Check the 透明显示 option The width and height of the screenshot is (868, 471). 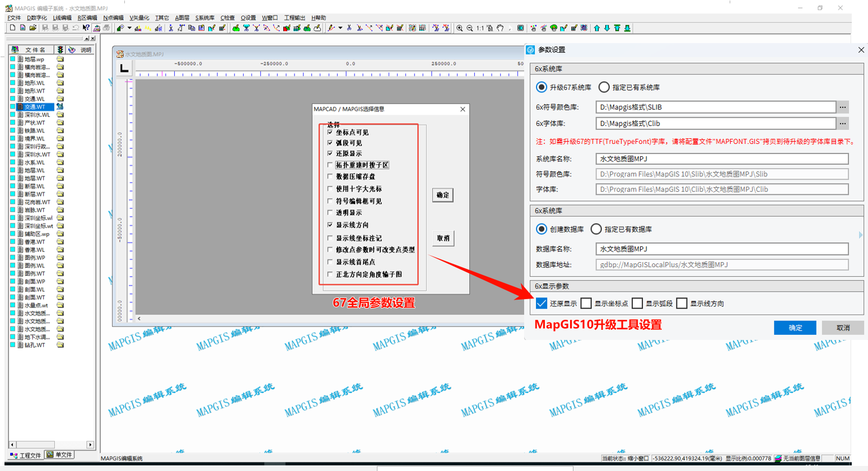[330, 213]
